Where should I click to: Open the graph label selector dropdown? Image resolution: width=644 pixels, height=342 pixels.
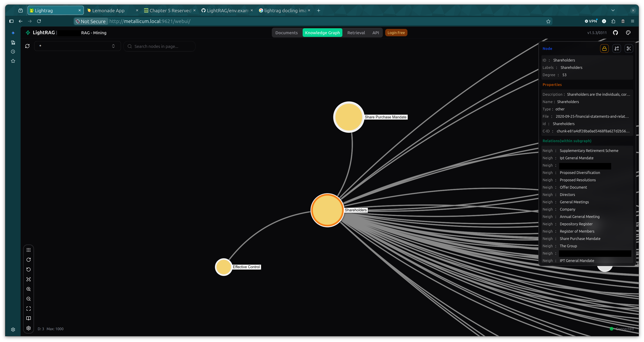(77, 46)
